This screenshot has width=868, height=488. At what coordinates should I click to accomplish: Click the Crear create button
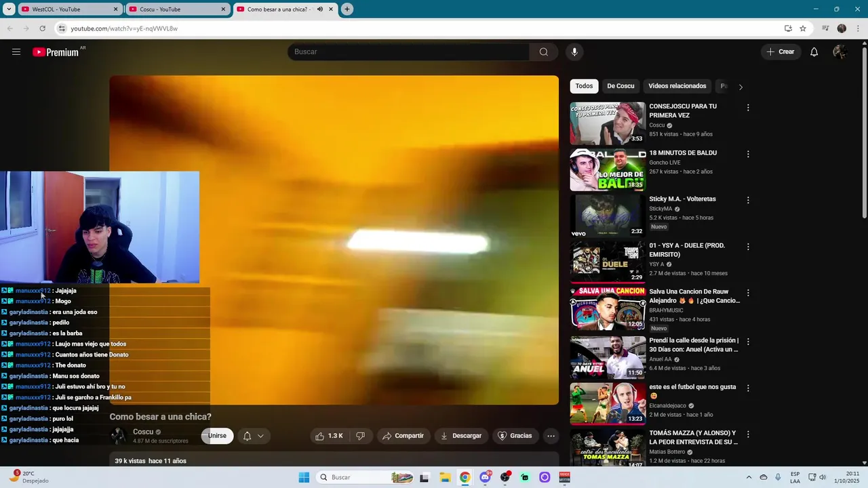tap(781, 52)
